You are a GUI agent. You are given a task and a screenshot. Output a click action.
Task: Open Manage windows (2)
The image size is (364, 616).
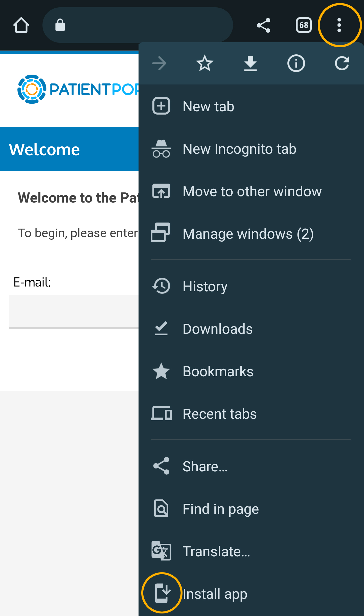248,234
